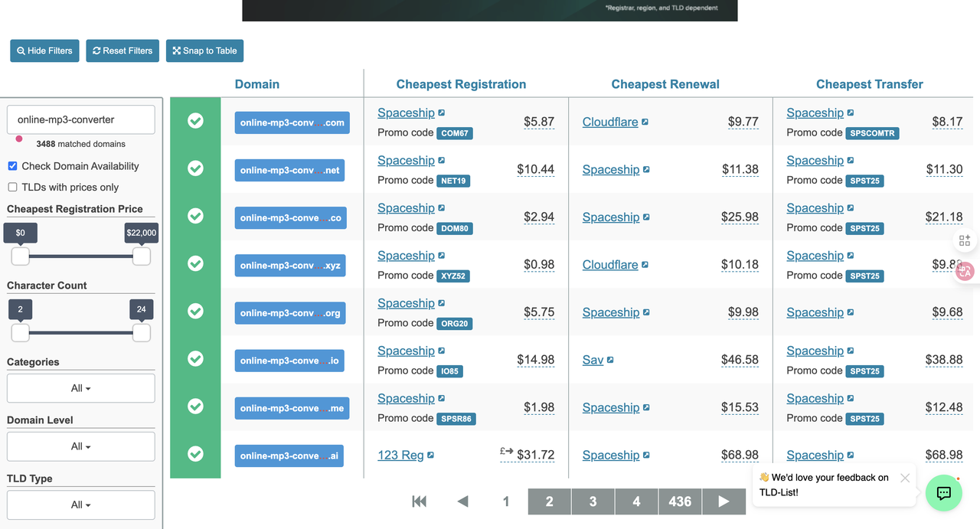Open the TLD Type dropdown
The image size is (980, 529).
80,505
